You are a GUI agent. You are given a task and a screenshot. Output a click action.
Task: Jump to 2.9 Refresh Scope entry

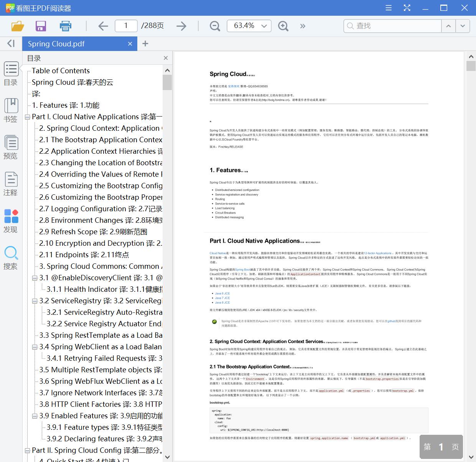tap(93, 232)
